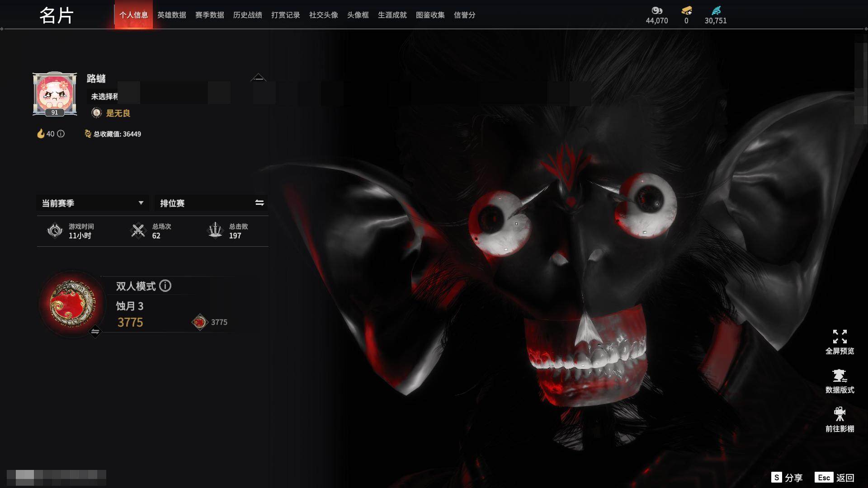Click the total matches value 62
Image resolution: width=868 pixels, height=488 pixels.
click(156, 236)
